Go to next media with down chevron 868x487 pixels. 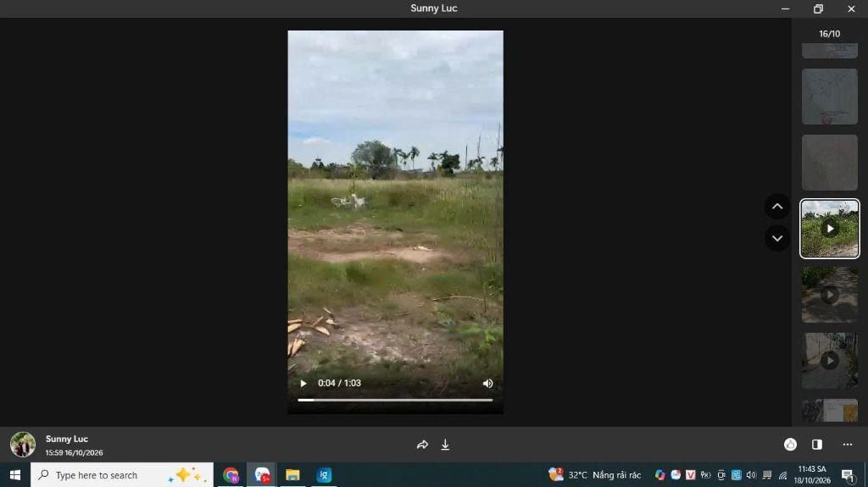(x=777, y=238)
